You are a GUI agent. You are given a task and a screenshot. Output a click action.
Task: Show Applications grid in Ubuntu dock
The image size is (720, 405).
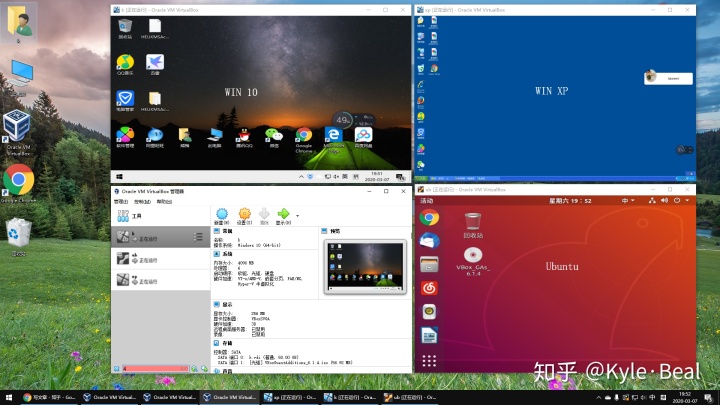point(429,361)
